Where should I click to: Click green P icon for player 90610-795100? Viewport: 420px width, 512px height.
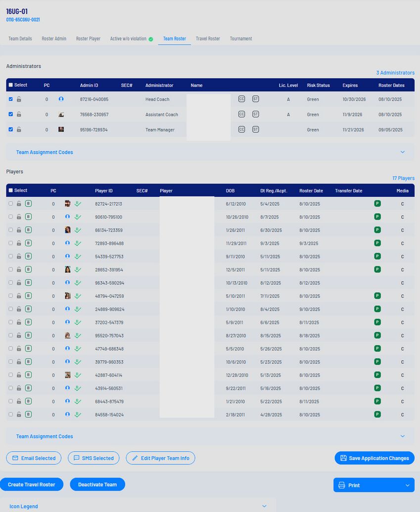point(377,217)
